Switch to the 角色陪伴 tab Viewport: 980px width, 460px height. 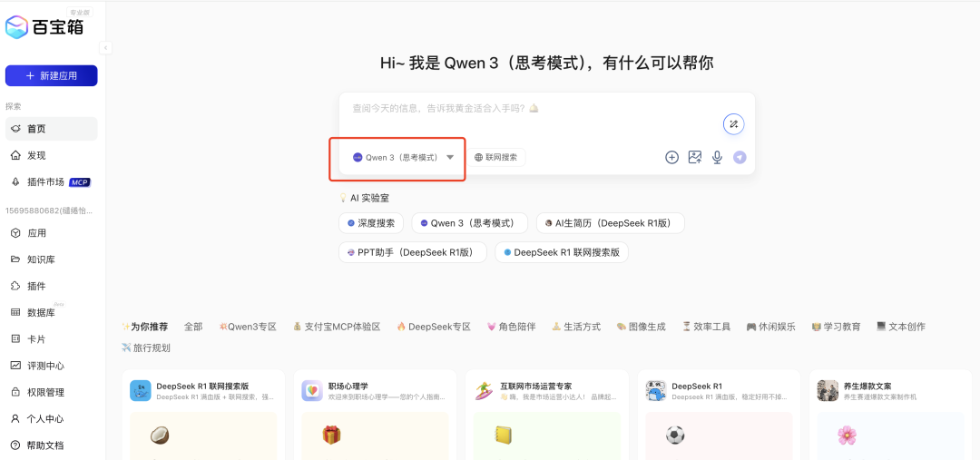511,327
